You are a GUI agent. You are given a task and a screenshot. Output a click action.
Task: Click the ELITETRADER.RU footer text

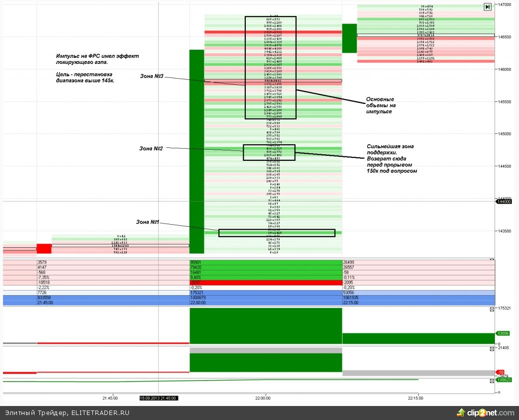(100, 413)
